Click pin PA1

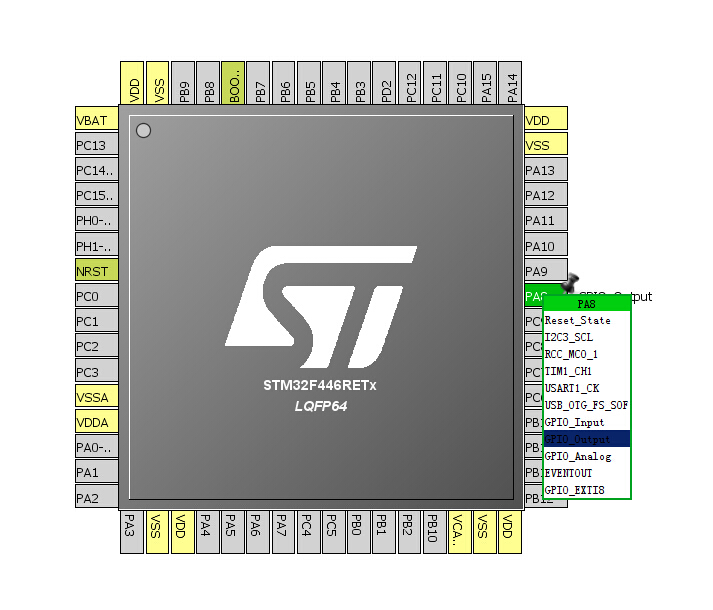coord(96,473)
